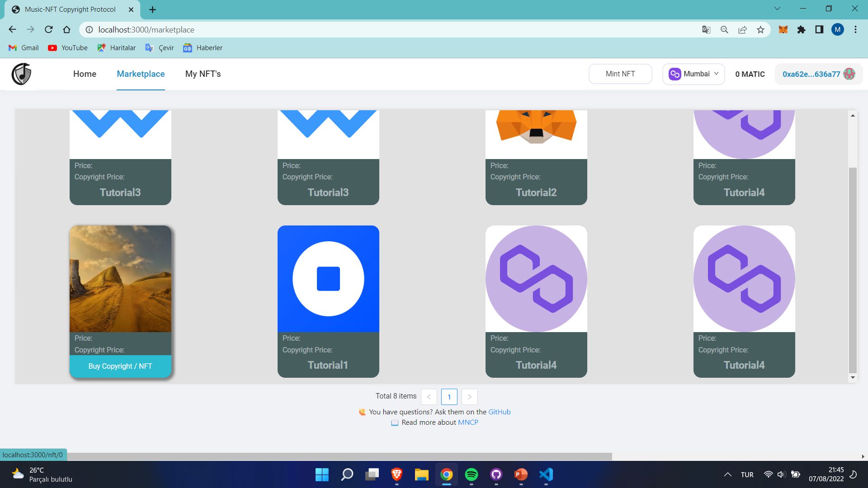Click scroll up arrow of NFT list
Screen dimensions: 868x488
tap(853, 116)
